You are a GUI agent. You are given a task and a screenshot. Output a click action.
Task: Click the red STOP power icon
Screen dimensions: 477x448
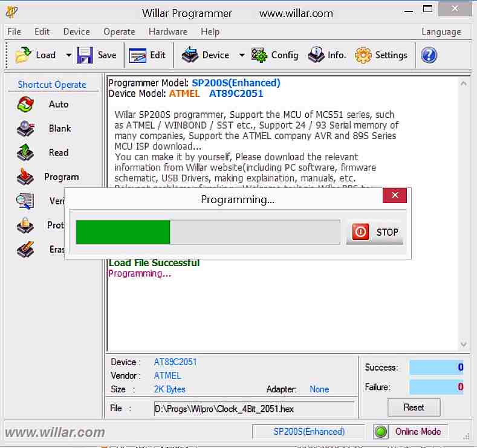coord(360,232)
